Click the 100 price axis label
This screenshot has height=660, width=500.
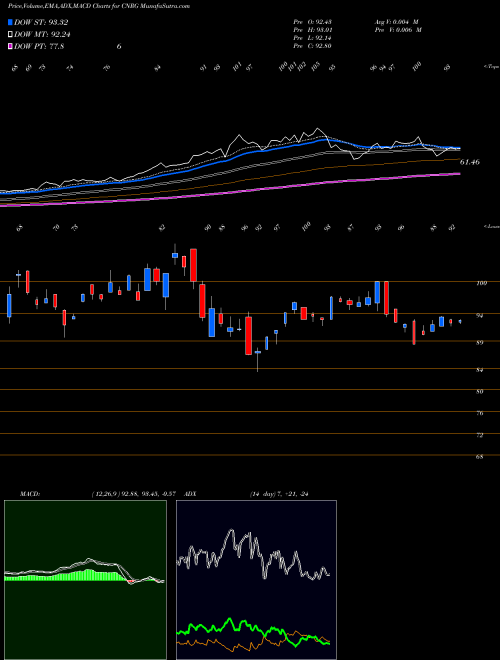pos(481,283)
